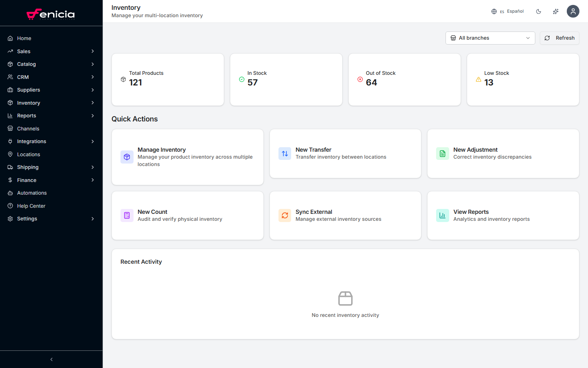Open Locations from the sidebar menu
This screenshot has height=368, width=588.
[29, 154]
